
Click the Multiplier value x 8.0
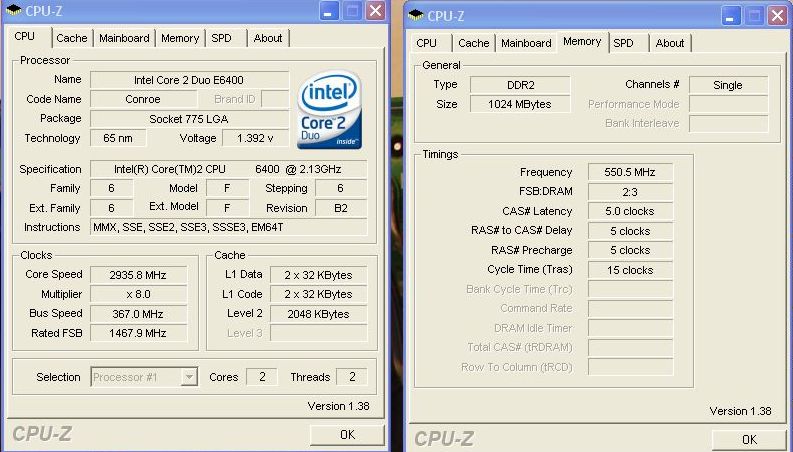pyautogui.click(x=138, y=294)
